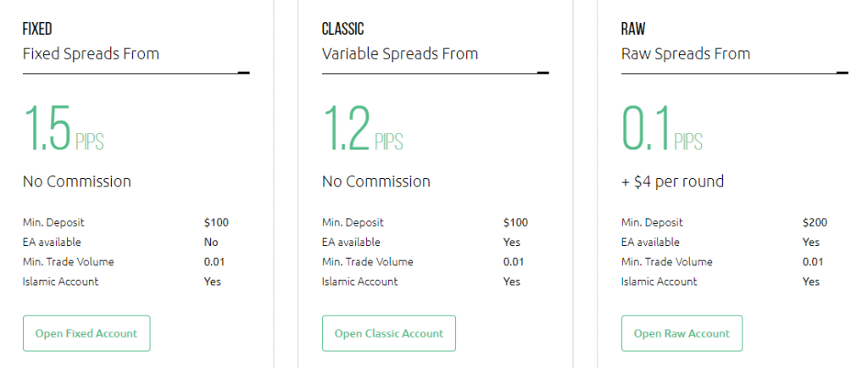Click the FIXED account heading

[x=37, y=29]
